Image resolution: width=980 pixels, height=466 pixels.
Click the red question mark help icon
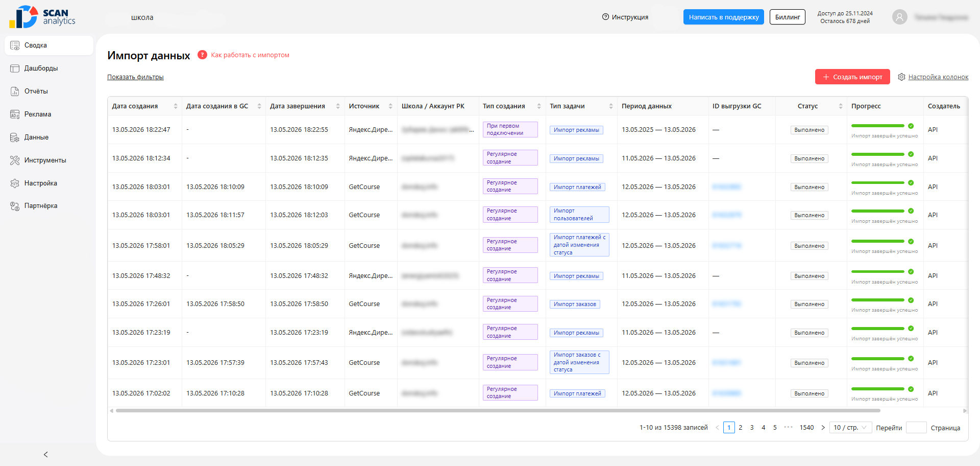click(202, 55)
